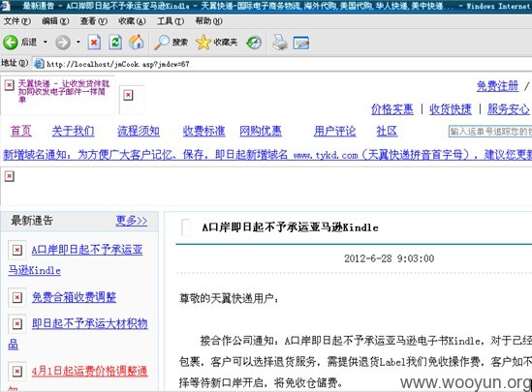Open the 帮助(H) menu
The height and width of the screenshot is (392, 532).
[208, 21]
